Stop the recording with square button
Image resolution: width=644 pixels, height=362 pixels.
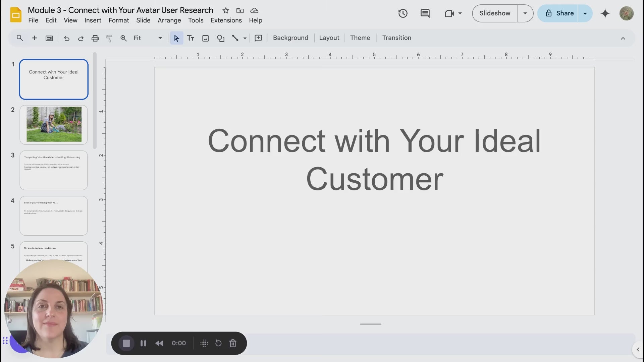[126, 343]
